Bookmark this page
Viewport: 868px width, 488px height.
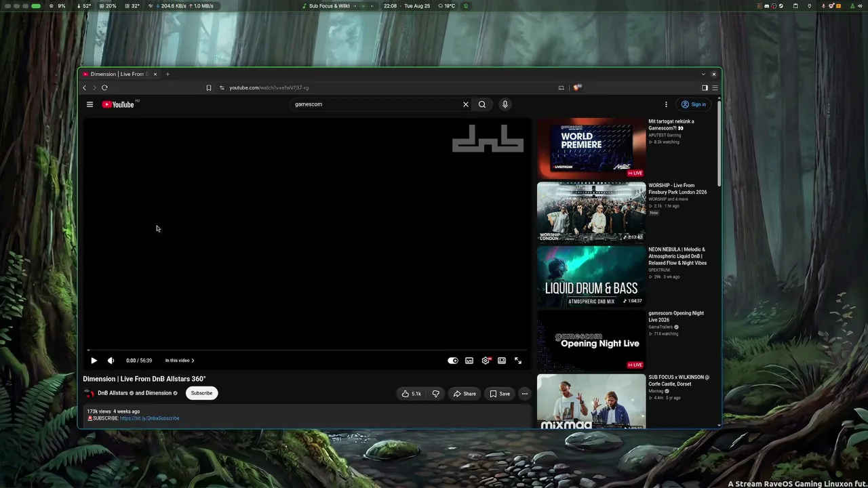click(209, 87)
